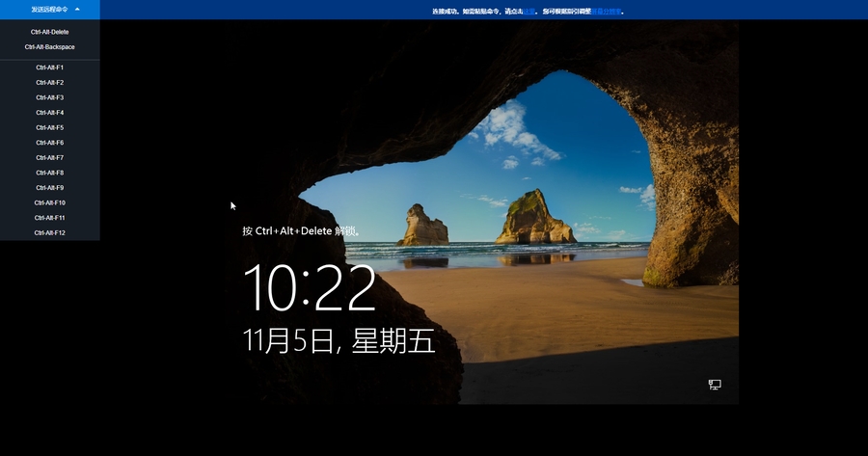Open the resolution adjustment guide link
The width and height of the screenshot is (868, 456).
pyautogui.click(x=606, y=13)
